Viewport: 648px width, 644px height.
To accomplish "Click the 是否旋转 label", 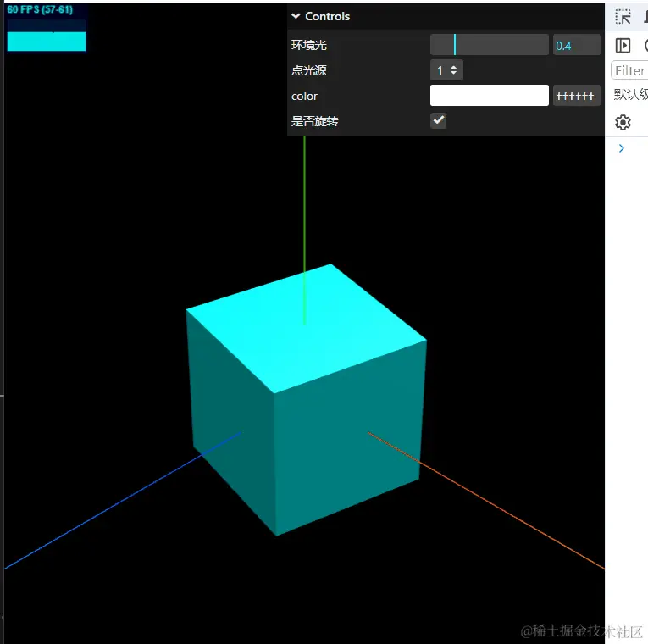I will (x=315, y=121).
